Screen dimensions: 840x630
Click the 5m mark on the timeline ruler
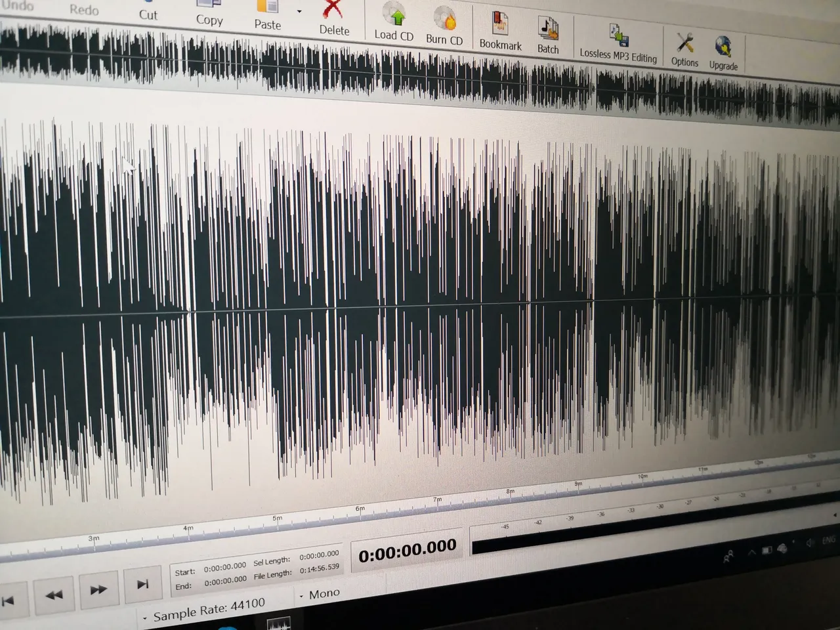pyautogui.click(x=277, y=518)
